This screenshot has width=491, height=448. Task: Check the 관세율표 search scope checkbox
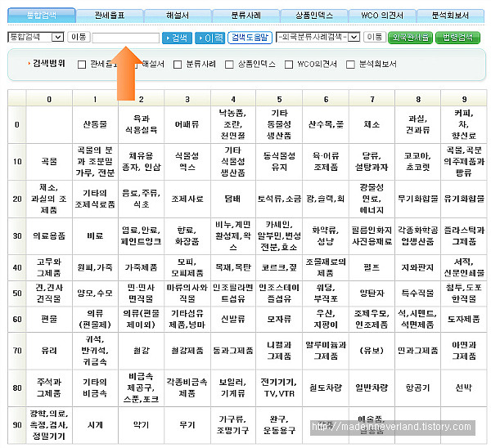82,65
